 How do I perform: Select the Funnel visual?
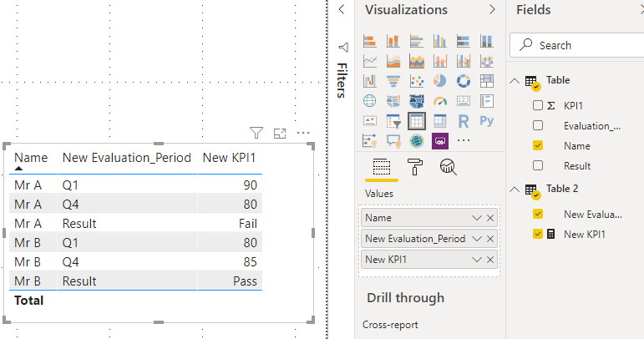pos(393,81)
